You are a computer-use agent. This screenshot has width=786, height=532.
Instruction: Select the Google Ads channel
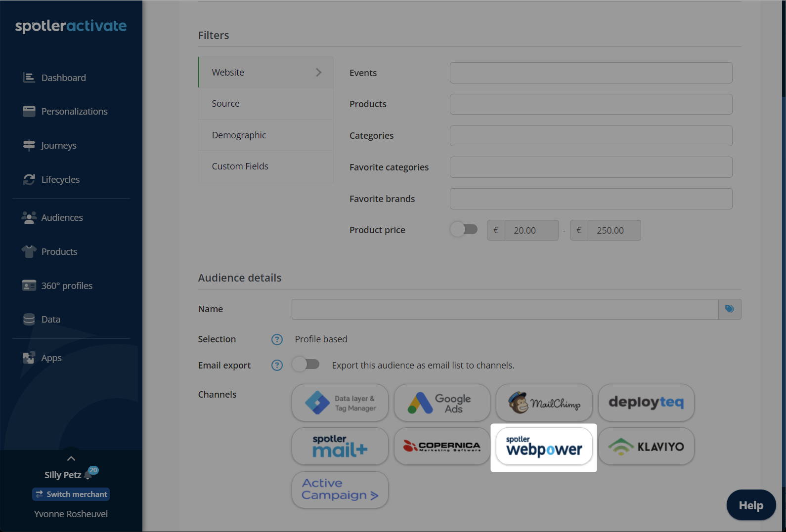442,403
